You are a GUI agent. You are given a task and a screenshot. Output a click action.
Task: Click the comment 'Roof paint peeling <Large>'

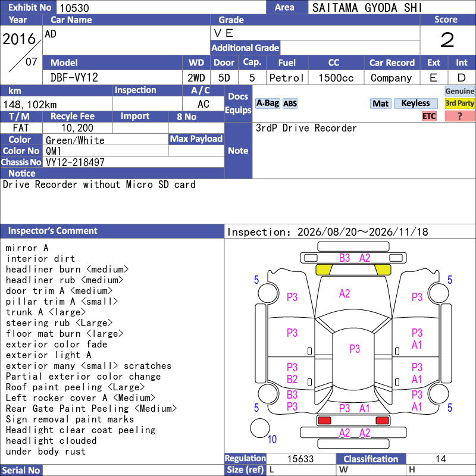click(x=76, y=387)
